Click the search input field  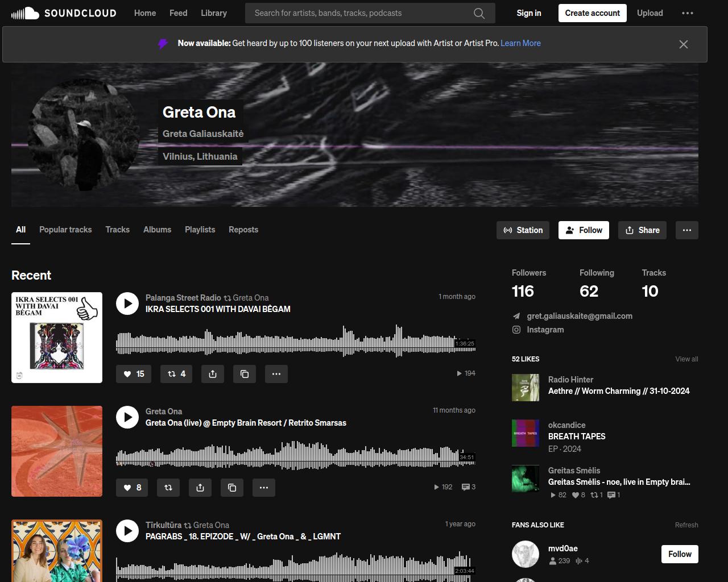(358, 13)
